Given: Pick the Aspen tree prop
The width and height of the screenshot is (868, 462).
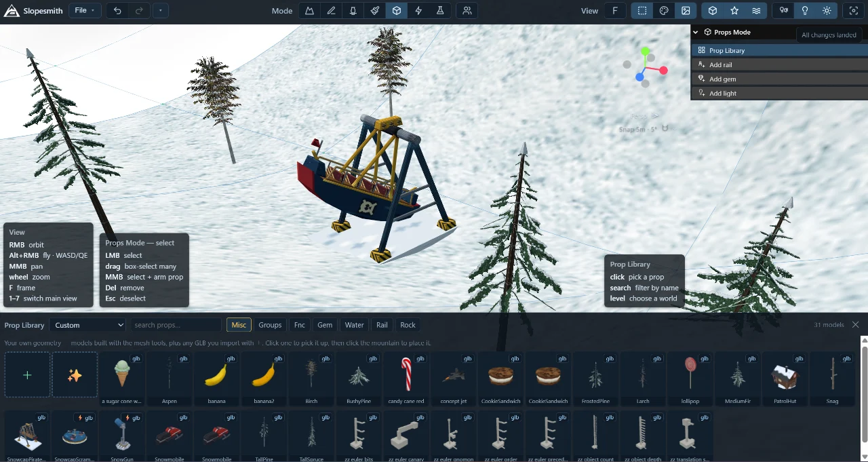Looking at the screenshot, I should point(170,378).
